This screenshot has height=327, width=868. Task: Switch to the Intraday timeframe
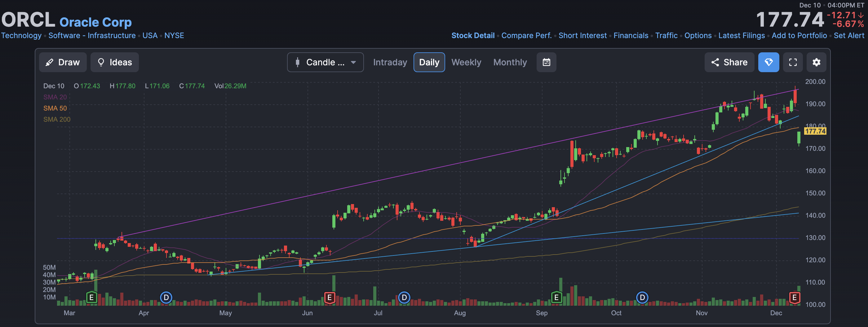click(390, 62)
